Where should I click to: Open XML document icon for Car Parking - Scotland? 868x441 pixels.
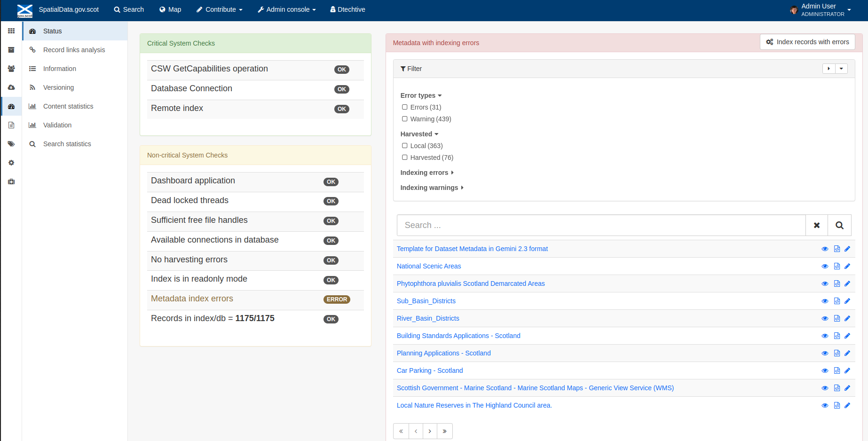837,370
